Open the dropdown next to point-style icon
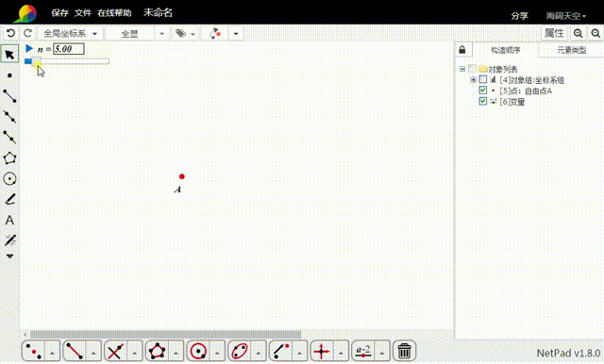This screenshot has width=604, height=364. 236,33
